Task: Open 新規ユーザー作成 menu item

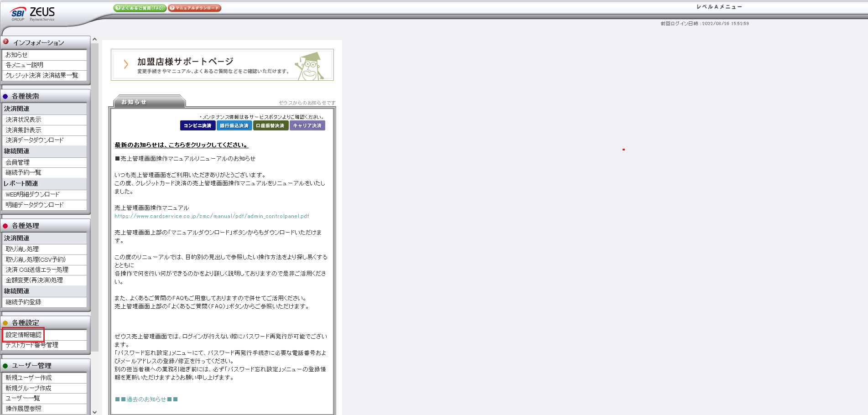Action: tap(44, 378)
